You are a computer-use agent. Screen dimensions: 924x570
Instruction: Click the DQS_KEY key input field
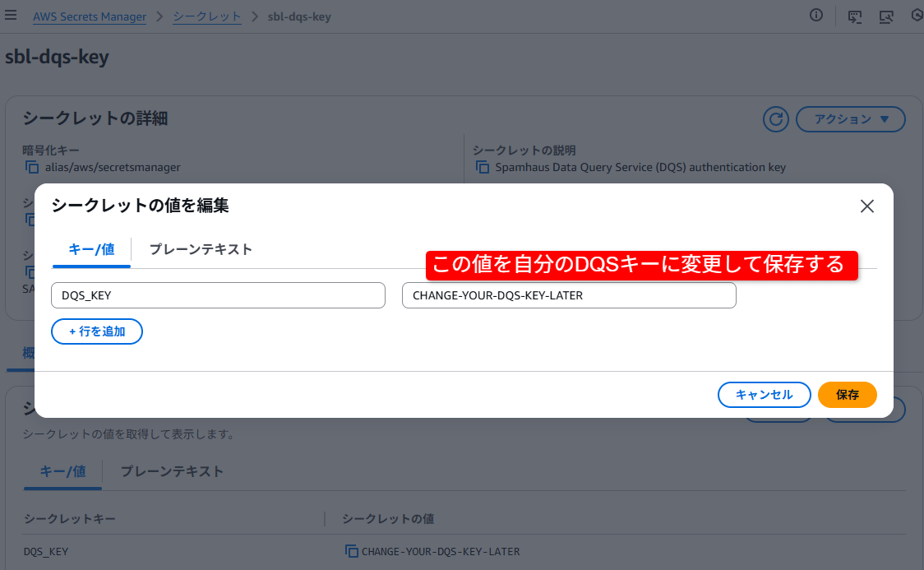(218, 295)
